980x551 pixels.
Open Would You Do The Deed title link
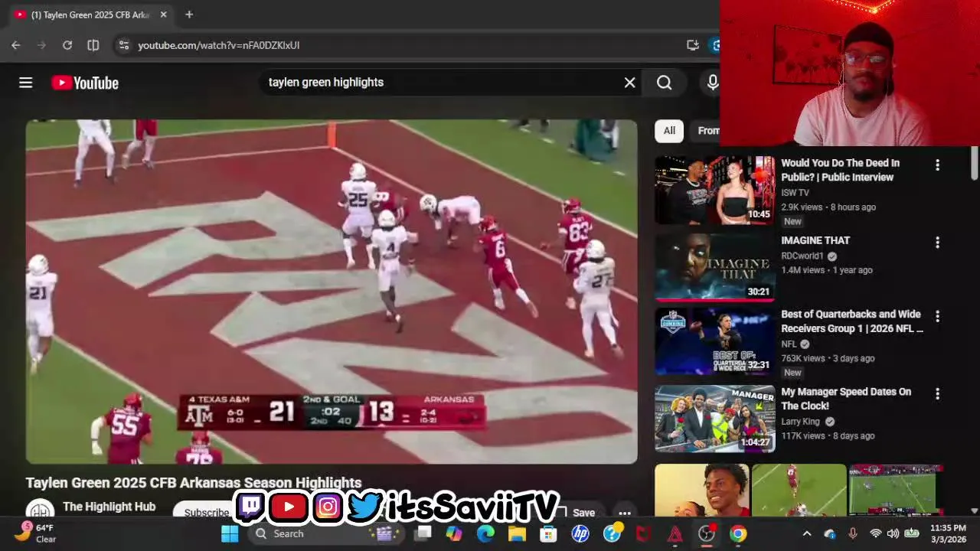[x=840, y=170]
